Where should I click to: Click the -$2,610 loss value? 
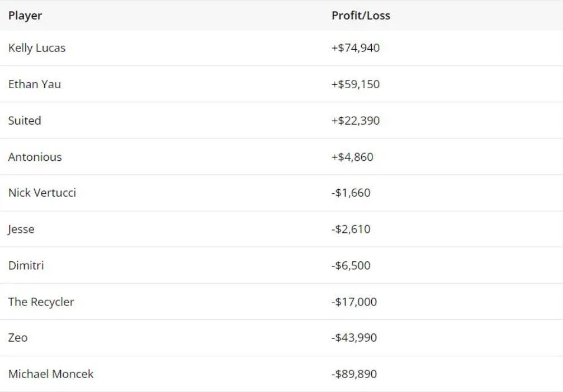[x=351, y=230]
